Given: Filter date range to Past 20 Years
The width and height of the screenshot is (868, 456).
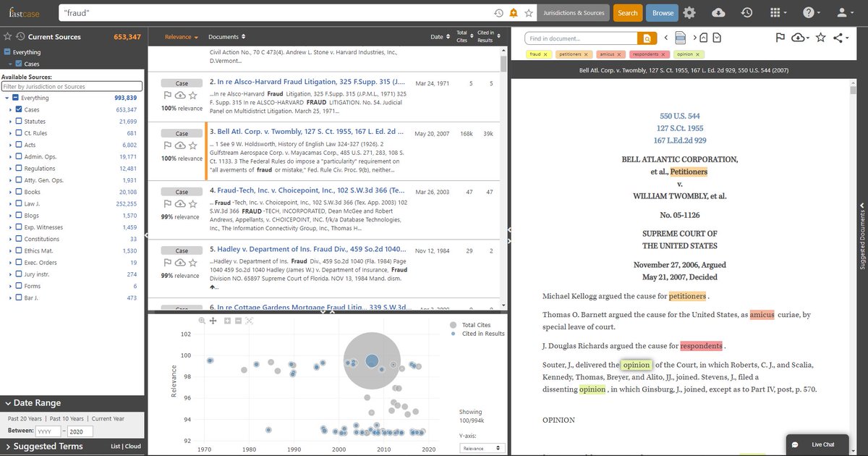Looking at the screenshot, I should 26,418.
